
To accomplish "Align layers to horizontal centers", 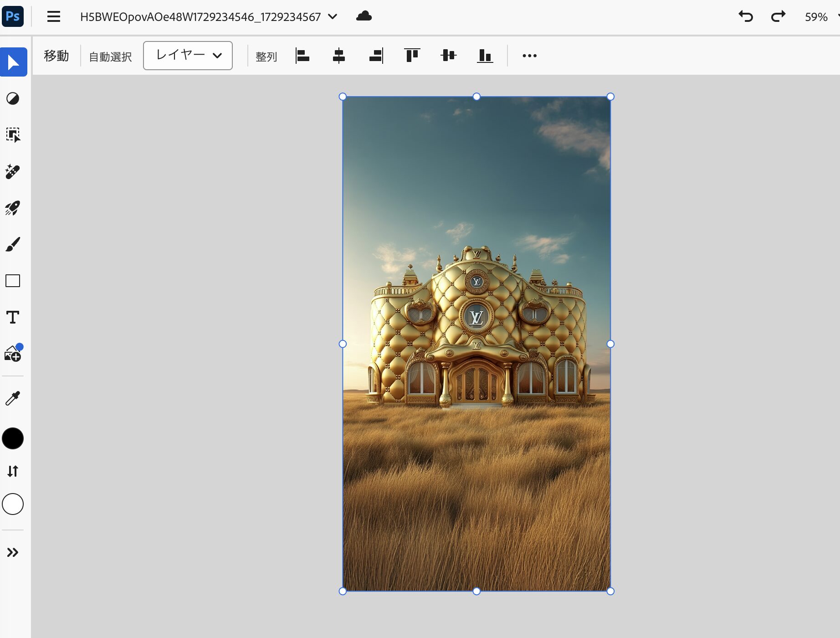I will pyautogui.click(x=339, y=56).
